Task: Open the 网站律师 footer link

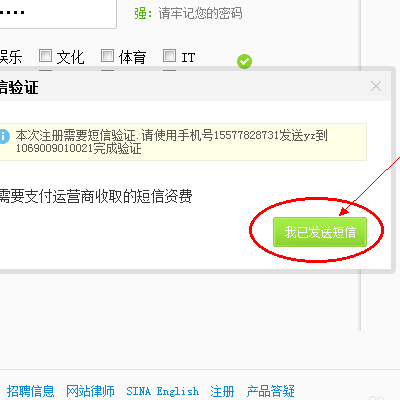Action: point(90,391)
